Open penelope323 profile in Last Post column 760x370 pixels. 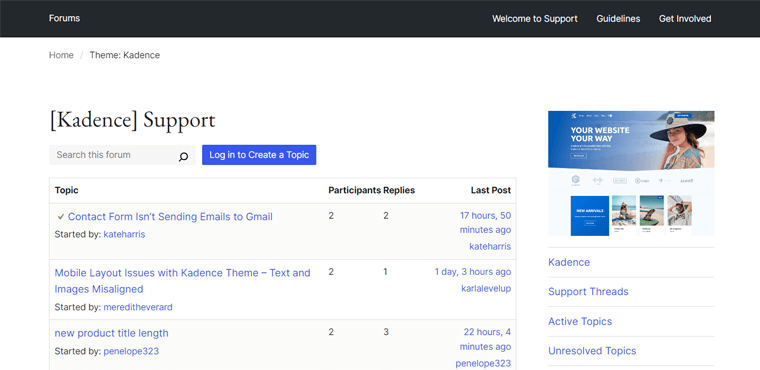483,363
